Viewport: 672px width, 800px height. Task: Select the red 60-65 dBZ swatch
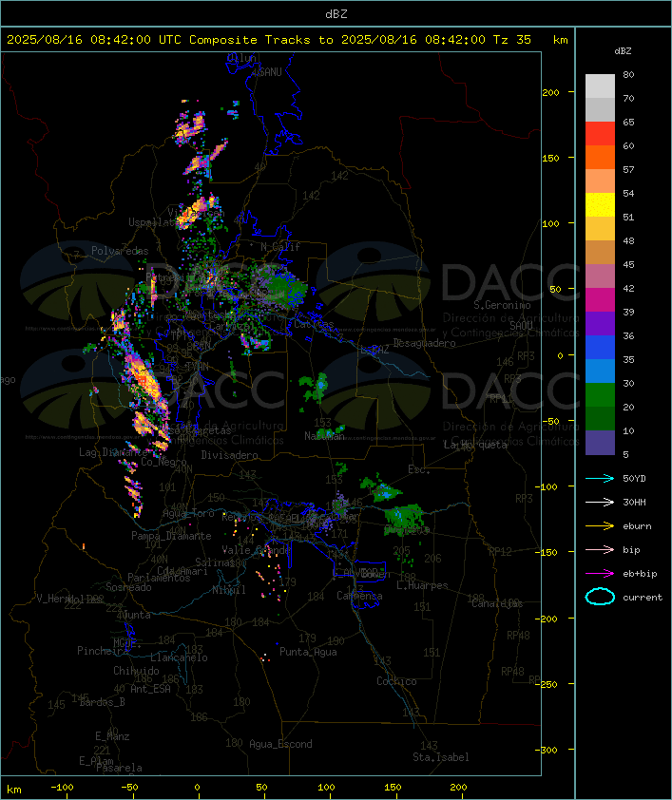[x=600, y=134]
